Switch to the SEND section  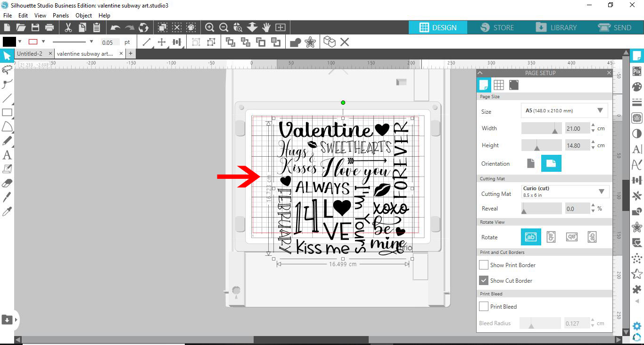[615, 27]
